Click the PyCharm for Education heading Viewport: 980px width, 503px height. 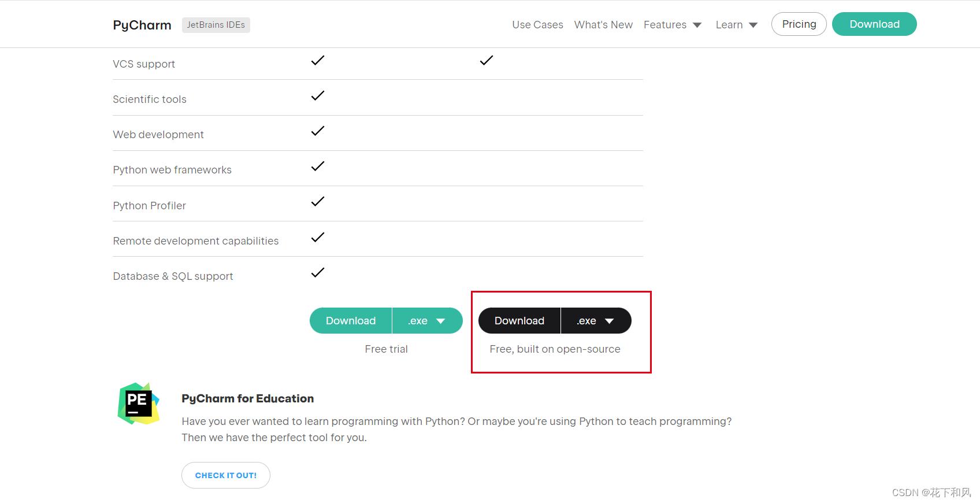(247, 398)
